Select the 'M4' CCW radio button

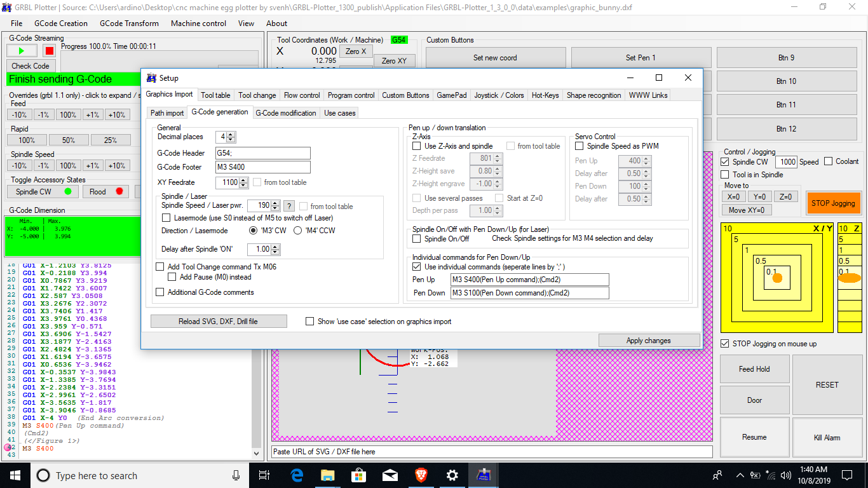pos(297,231)
